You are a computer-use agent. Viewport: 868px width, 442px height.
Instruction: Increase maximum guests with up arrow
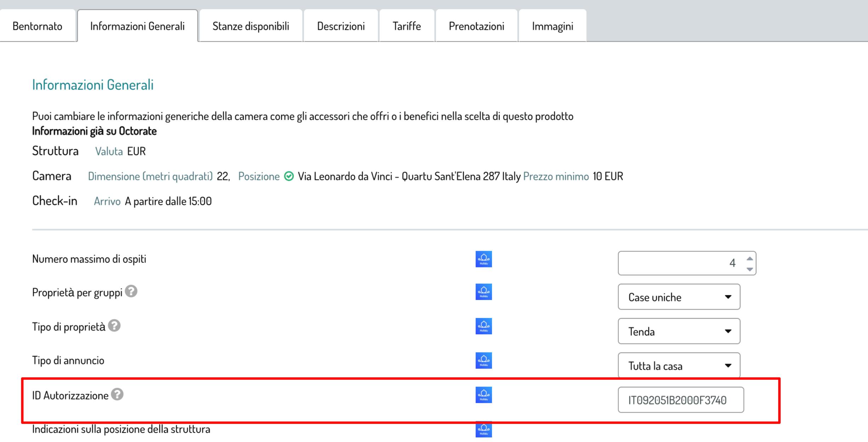click(749, 258)
